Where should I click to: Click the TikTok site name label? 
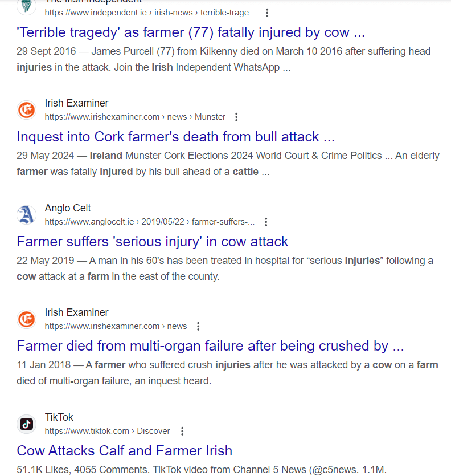[59, 417]
